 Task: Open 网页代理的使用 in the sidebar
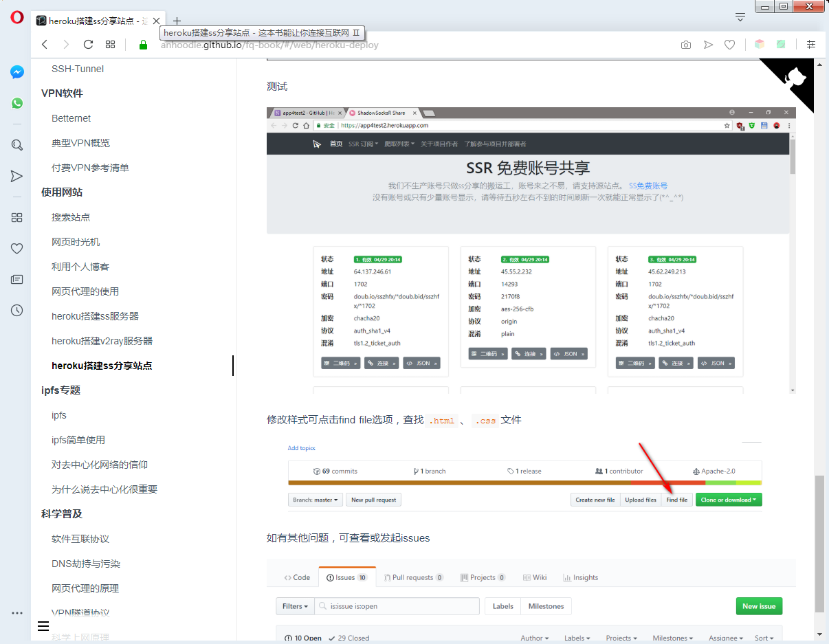click(x=85, y=291)
